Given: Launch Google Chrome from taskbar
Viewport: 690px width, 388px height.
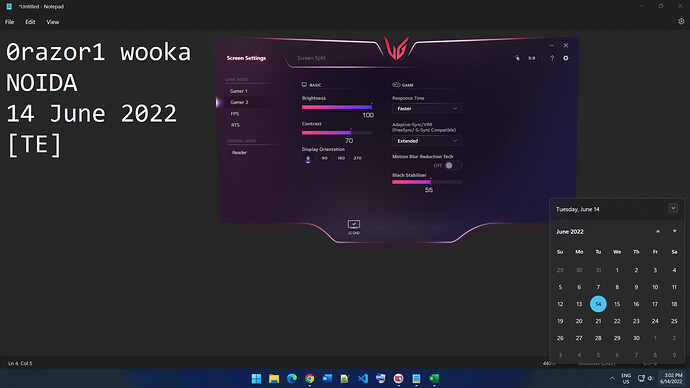Looking at the screenshot, I should [309, 378].
